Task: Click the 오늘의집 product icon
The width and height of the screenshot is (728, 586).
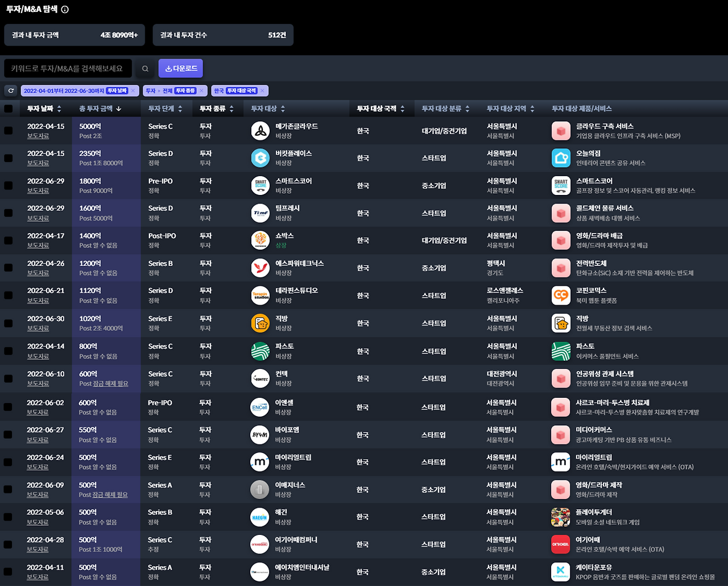Action: pos(561,158)
